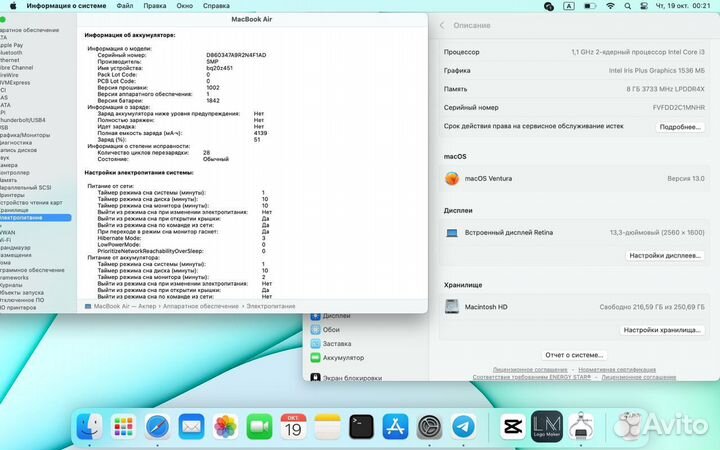
Task: Open the Справка menu
Action: 216,6
